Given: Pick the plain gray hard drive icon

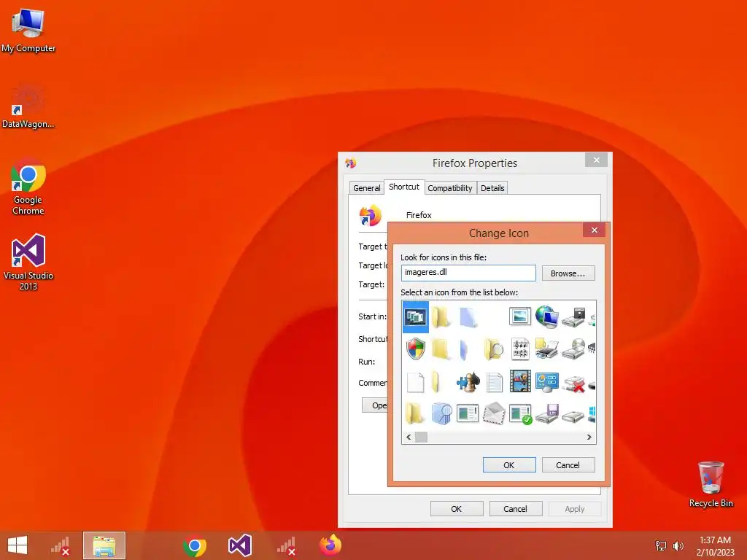Looking at the screenshot, I should point(573,416).
